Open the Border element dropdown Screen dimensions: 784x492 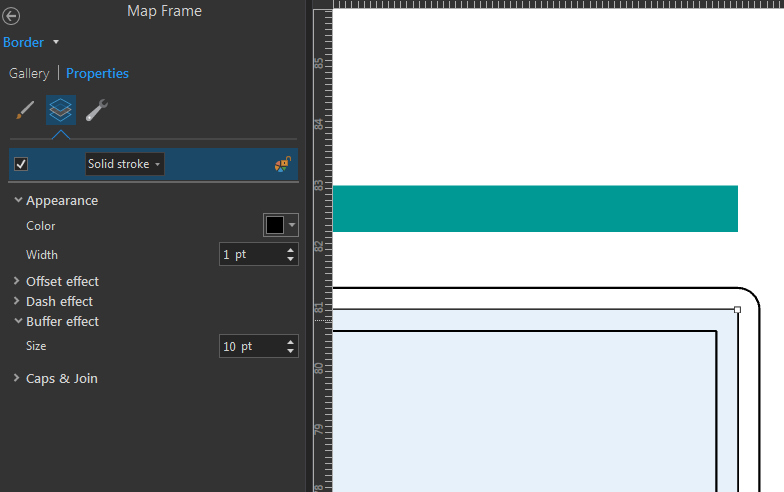tap(56, 42)
